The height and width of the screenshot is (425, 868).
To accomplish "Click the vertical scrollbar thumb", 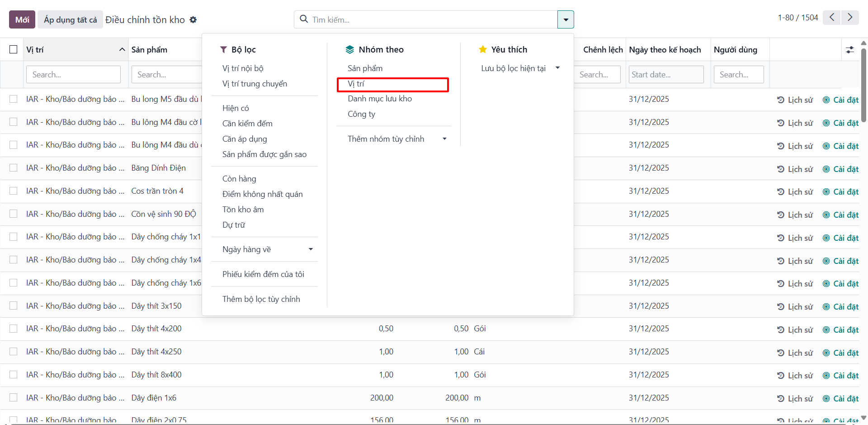I will (x=863, y=85).
